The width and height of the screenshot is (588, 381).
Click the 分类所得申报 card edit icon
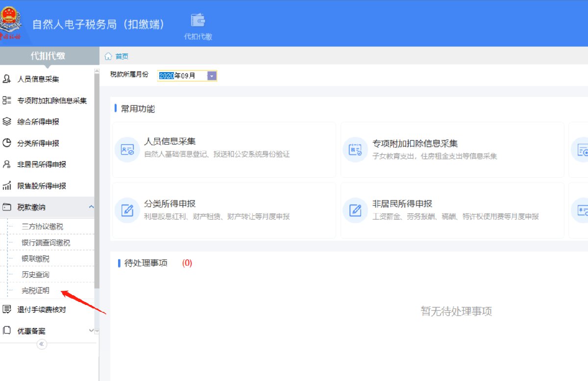click(x=127, y=210)
